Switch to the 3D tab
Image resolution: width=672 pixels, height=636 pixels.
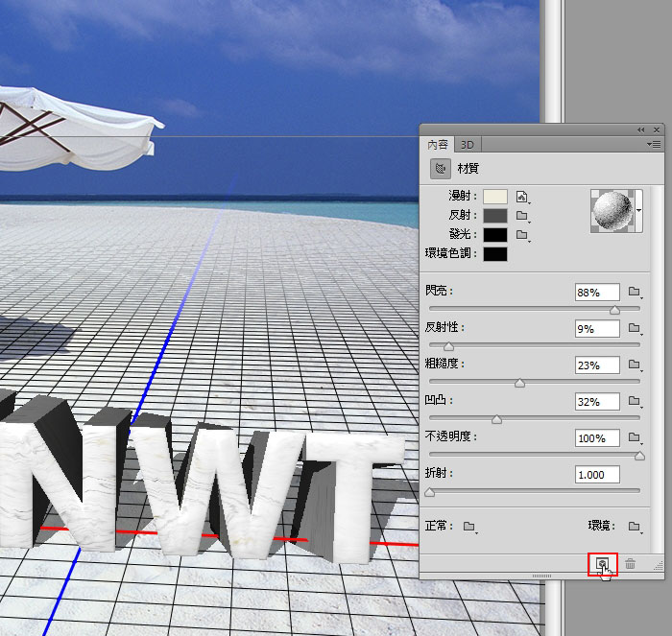pyautogui.click(x=467, y=145)
